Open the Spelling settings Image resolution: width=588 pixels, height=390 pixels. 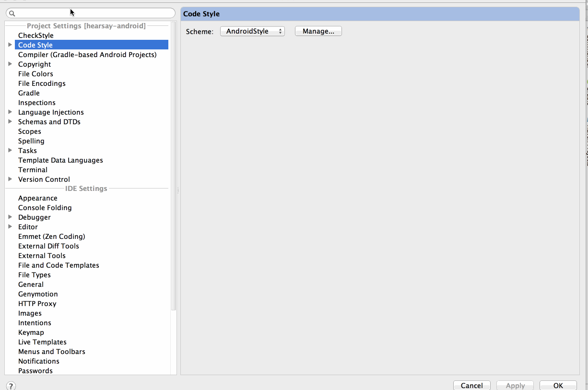(31, 141)
